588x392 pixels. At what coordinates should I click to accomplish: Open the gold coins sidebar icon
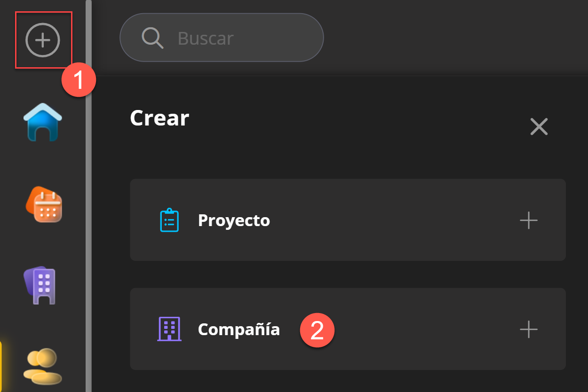(42, 366)
